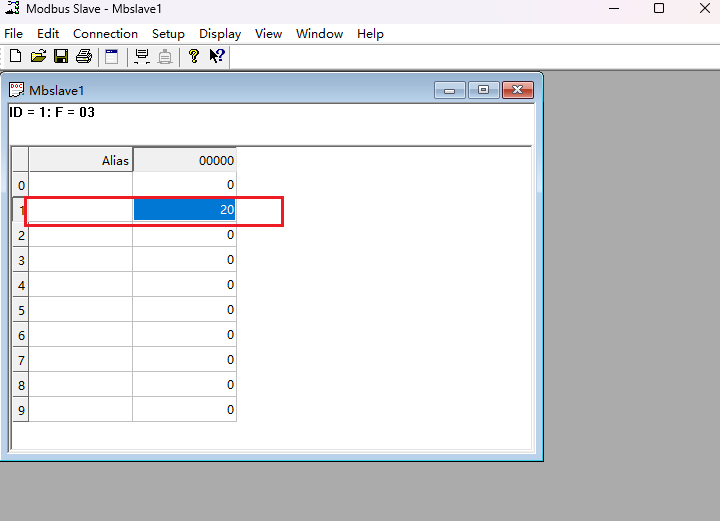This screenshot has width=720, height=521.
Task: Activate the context help arrow icon
Action: (217, 57)
